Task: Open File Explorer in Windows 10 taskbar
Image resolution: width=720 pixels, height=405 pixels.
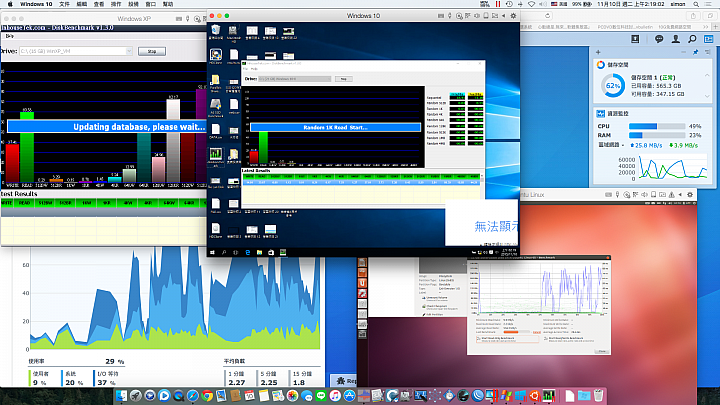Action: pyautogui.click(x=259, y=252)
